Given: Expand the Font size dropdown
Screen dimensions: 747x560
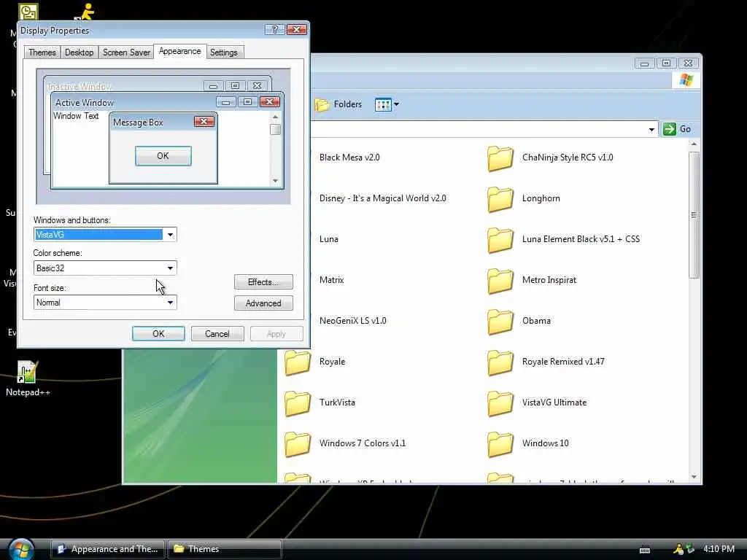Looking at the screenshot, I should (170, 303).
